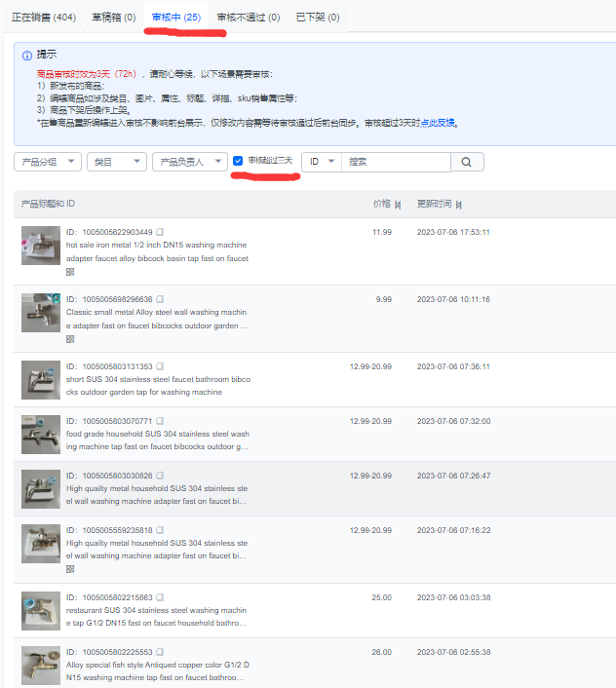Uncheck the 审核超过三天 checkbox

pyautogui.click(x=238, y=161)
